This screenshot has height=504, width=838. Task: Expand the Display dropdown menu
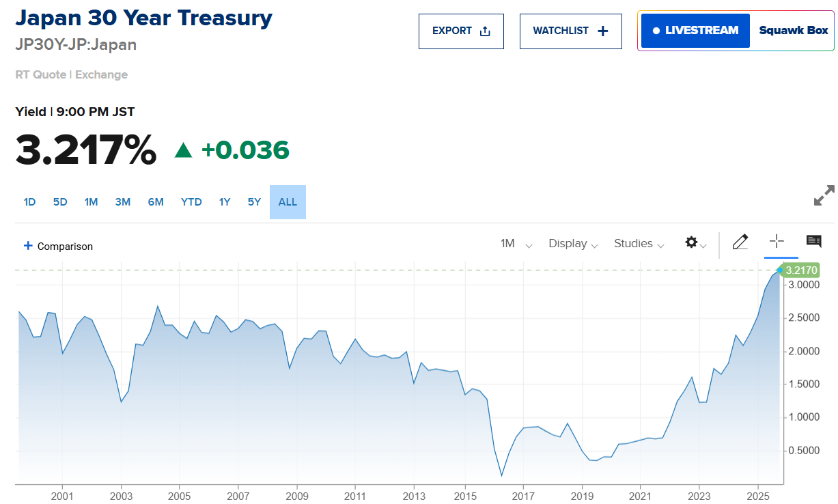click(573, 244)
